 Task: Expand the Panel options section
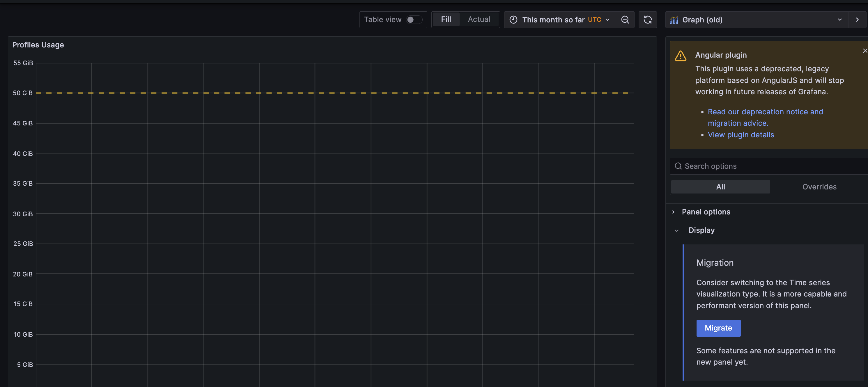pos(706,212)
